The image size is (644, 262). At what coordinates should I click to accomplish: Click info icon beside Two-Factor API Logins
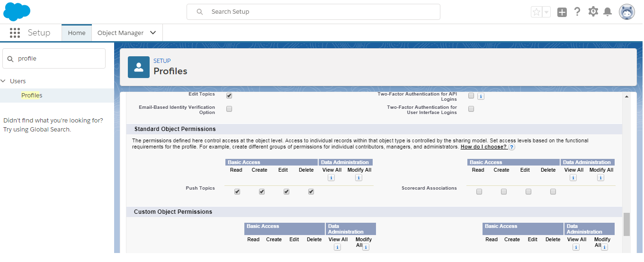(x=481, y=96)
